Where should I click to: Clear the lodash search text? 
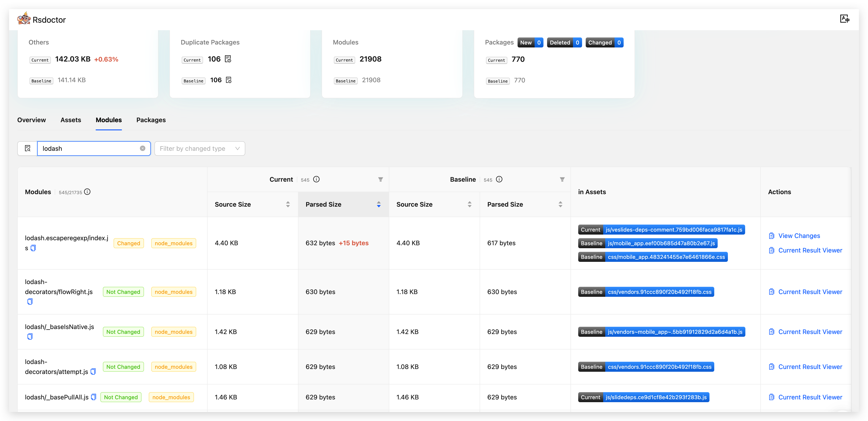point(143,149)
